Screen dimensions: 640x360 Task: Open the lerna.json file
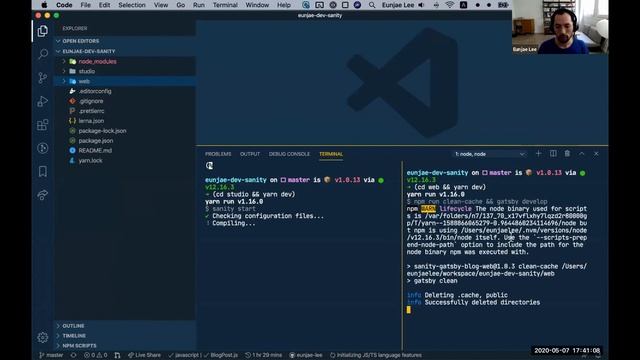click(x=125, y=121)
